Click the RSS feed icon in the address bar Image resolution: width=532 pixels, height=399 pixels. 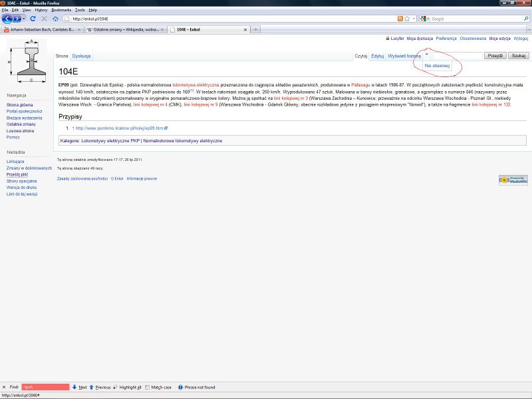coord(400,19)
